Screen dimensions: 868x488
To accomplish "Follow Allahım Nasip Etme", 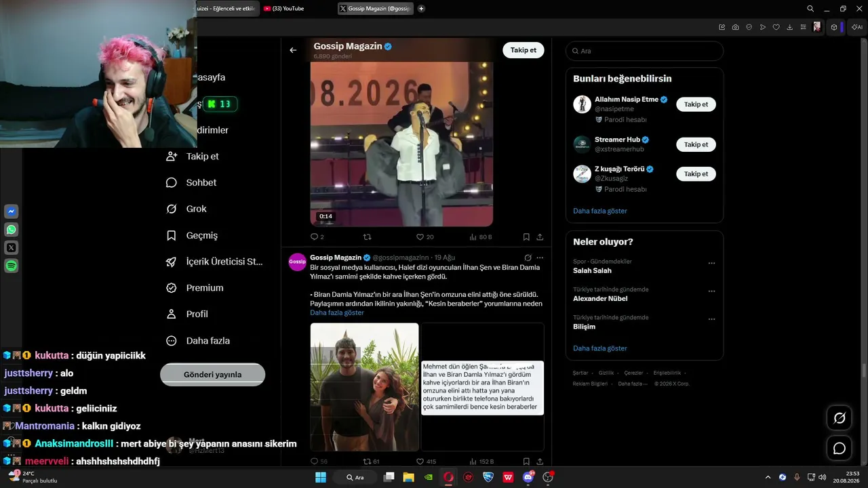I will click(x=696, y=104).
